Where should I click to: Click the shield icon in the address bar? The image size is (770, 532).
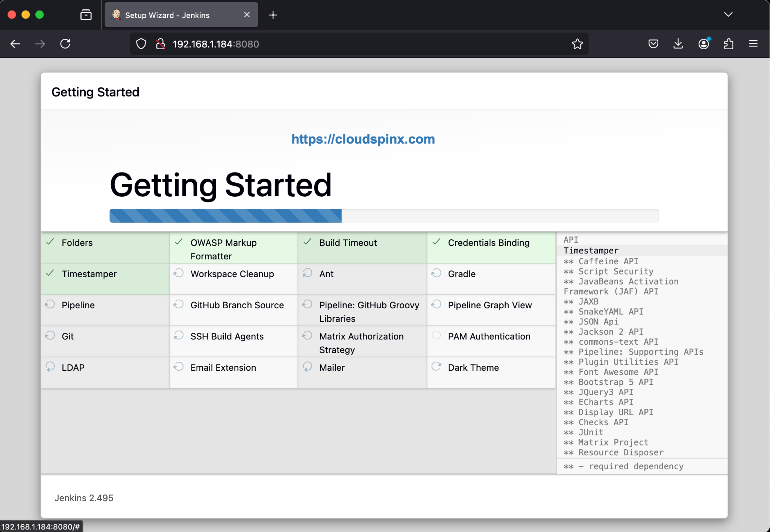[141, 44]
